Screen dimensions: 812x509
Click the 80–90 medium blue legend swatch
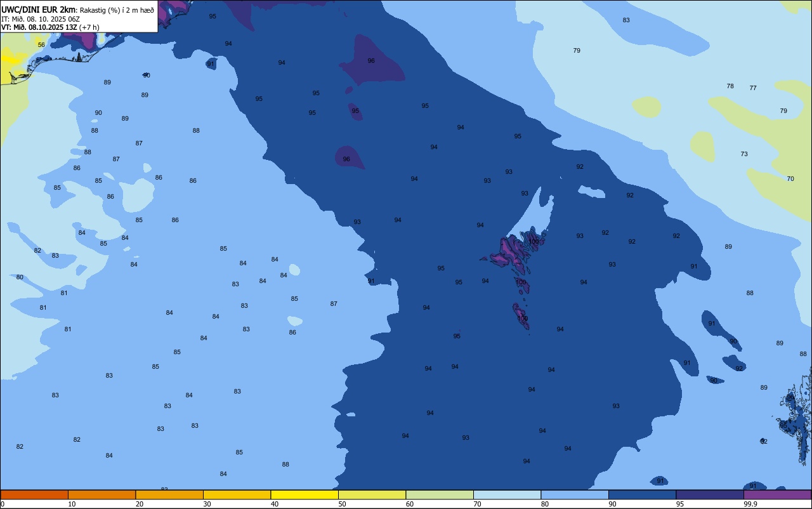click(x=575, y=494)
